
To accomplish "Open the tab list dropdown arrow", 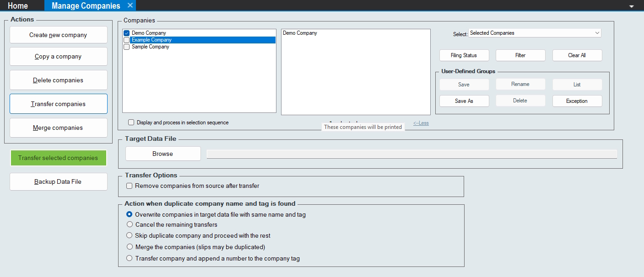I will 632,6.
